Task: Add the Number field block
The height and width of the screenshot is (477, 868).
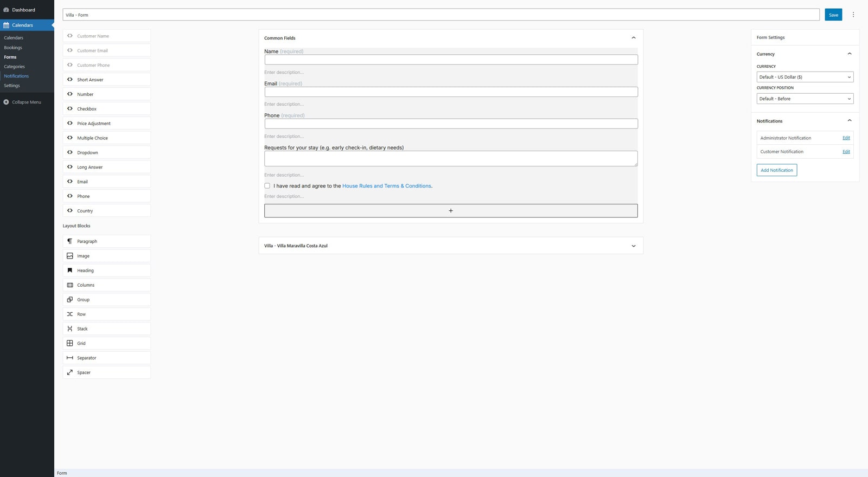Action: tap(106, 94)
